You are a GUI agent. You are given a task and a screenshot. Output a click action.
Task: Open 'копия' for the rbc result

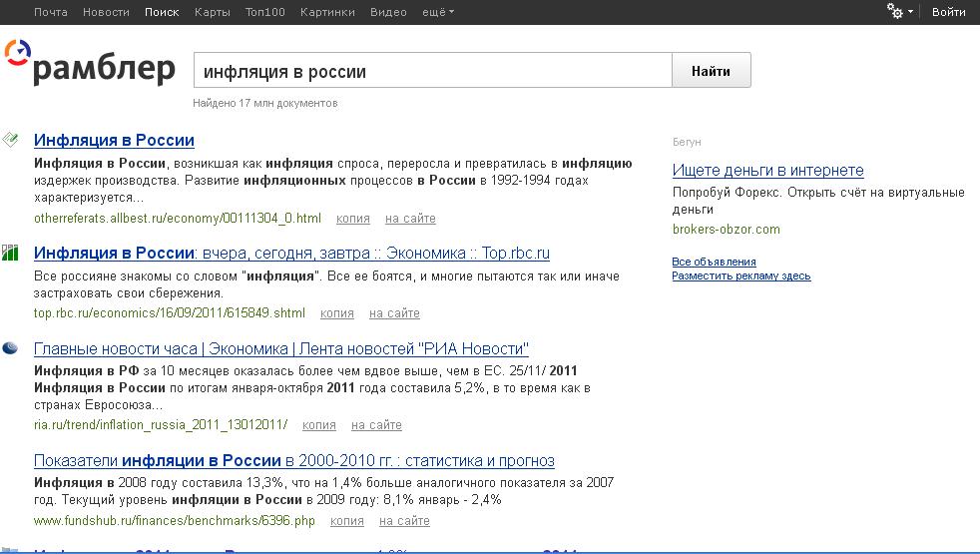(x=337, y=313)
